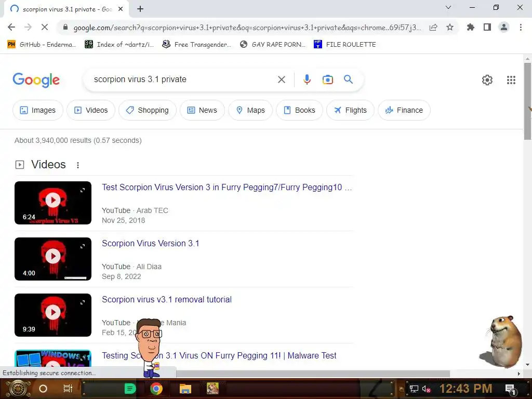The image size is (532, 399).
Task: Click the horizontal page scrollbar
Action: (313, 374)
